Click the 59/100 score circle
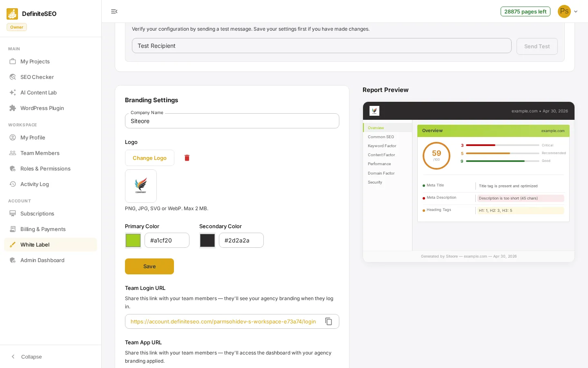The height and width of the screenshot is (368, 588). pos(437,155)
